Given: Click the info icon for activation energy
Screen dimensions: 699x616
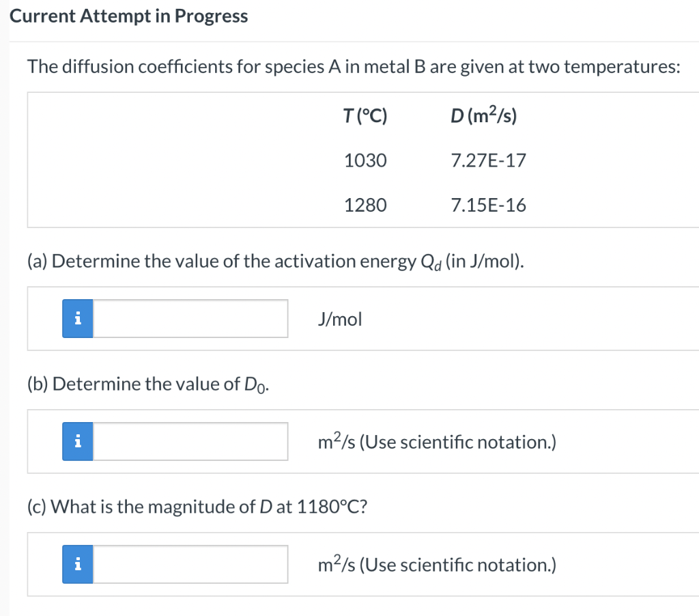Looking at the screenshot, I should (78, 318).
